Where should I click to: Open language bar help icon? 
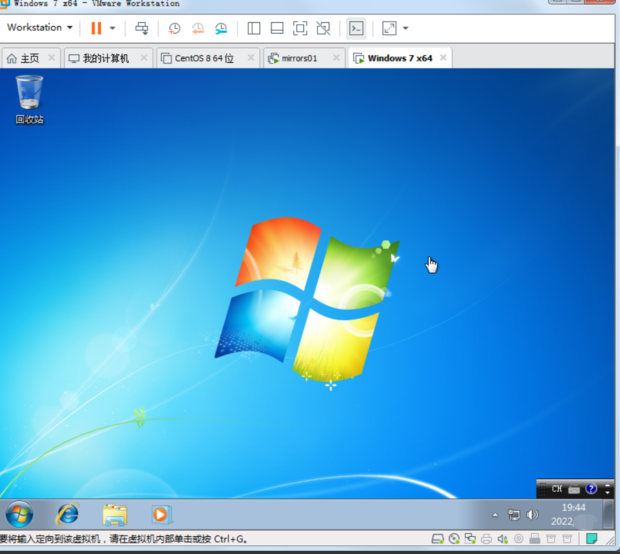[591, 489]
